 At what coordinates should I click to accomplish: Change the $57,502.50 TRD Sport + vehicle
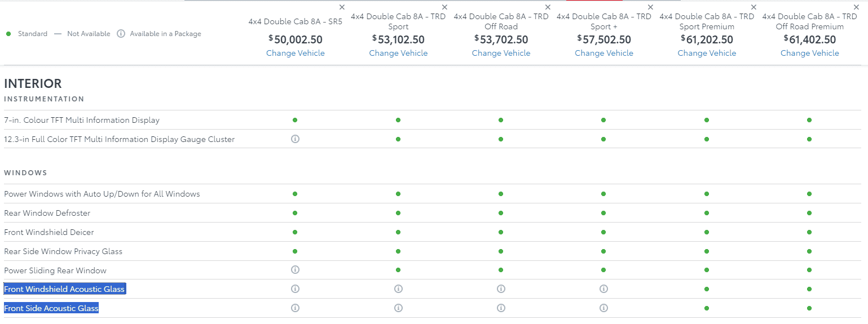coord(603,53)
